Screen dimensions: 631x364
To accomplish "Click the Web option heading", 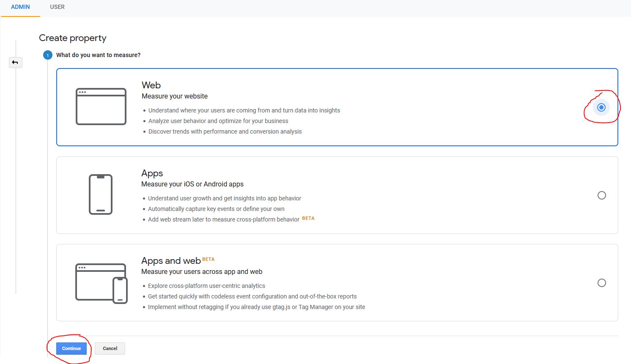I will pyautogui.click(x=151, y=85).
